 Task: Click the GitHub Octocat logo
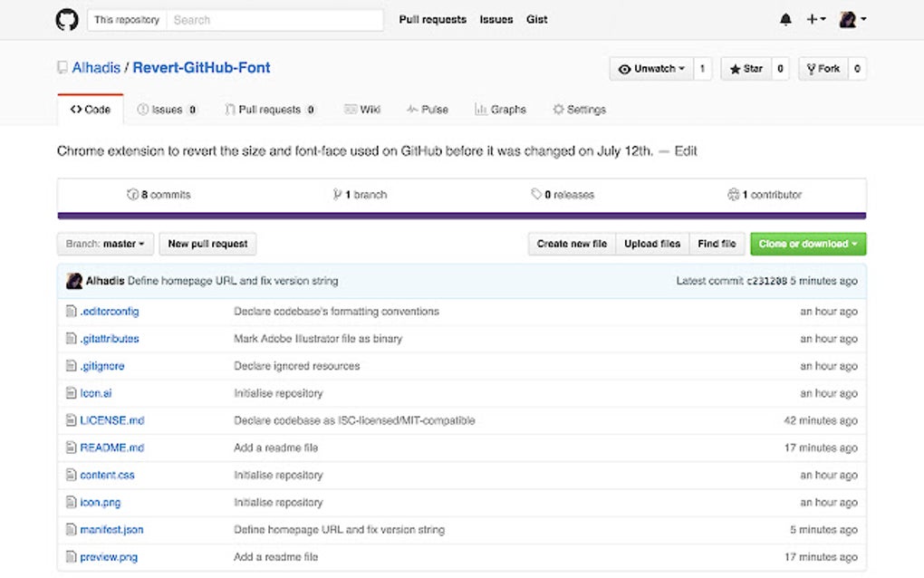(66, 19)
